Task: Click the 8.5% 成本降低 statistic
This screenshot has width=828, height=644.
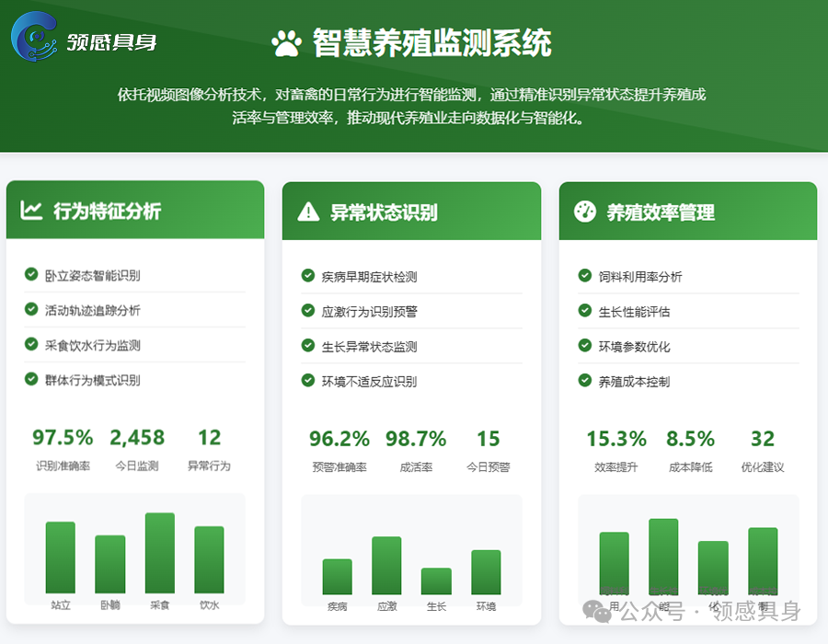Action: (691, 451)
